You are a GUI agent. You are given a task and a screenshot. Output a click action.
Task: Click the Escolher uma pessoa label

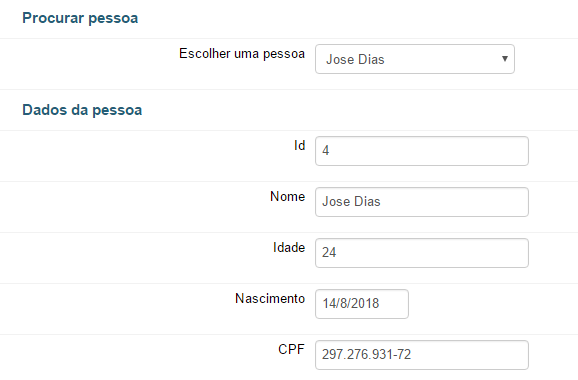[242, 54]
